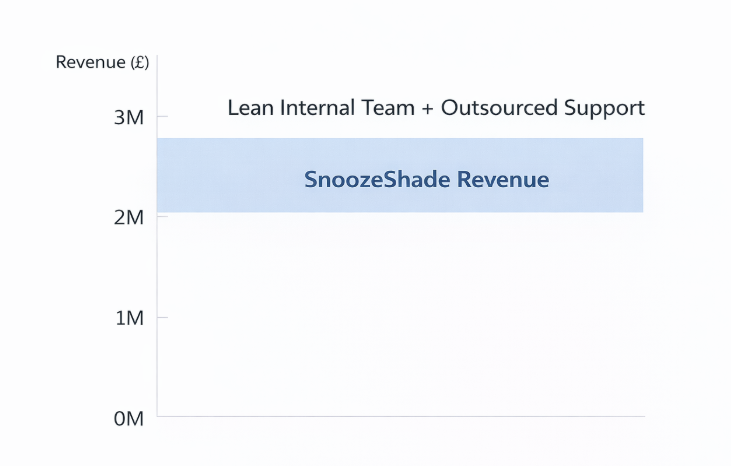Click the tick mark beside 3M
The width and height of the screenshot is (731, 466).
pos(162,116)
